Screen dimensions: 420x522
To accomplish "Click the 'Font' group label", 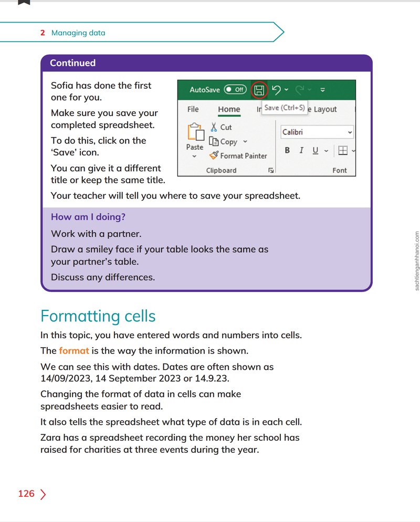I will tap(340, 171).
